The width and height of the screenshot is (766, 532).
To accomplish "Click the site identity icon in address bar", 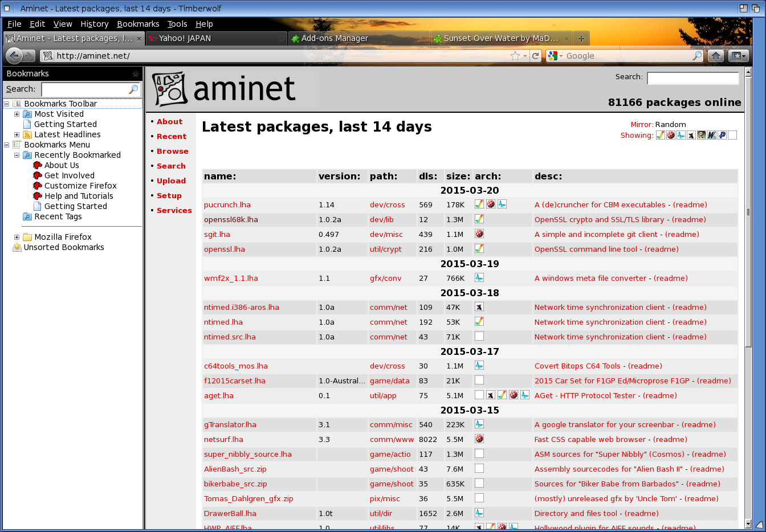I will click(48, 56).
